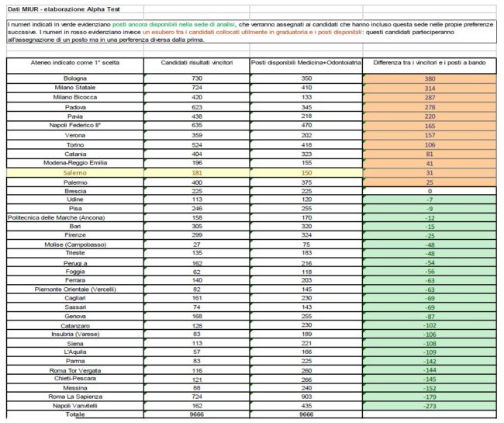The height and width of the screenshot is (423, 504).
Task: Select the 'Parma' cell
Action: 75,361
